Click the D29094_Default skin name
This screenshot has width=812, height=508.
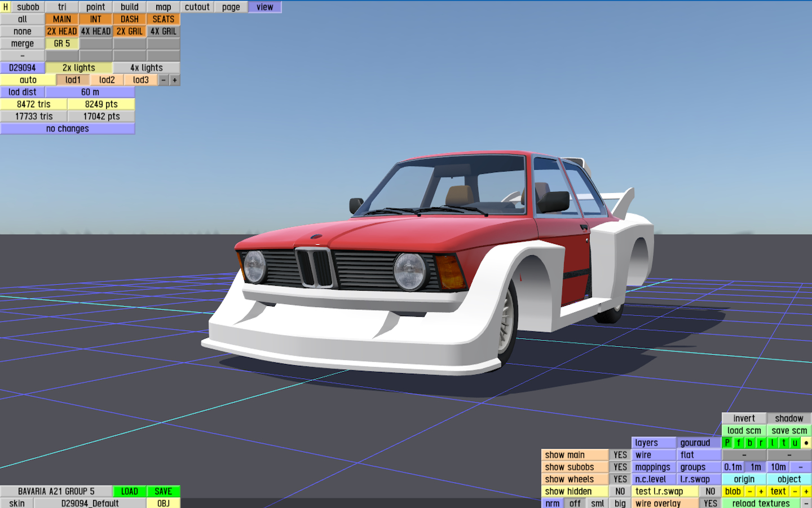coord(90,503)
